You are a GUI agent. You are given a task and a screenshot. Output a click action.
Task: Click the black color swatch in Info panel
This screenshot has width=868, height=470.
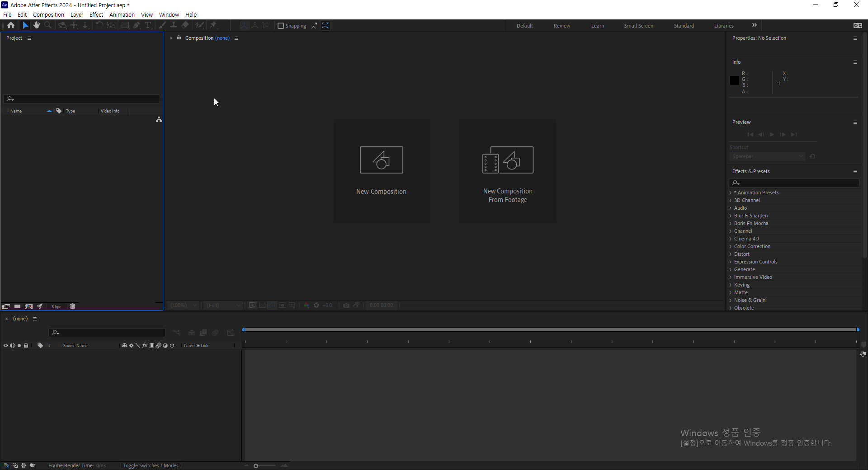(x=735, y=80)
